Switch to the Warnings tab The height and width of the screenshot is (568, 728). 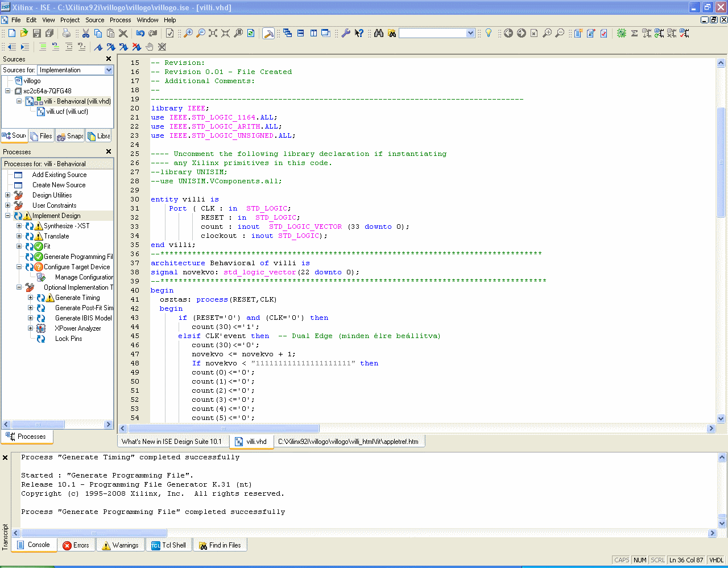coord(120,545)
